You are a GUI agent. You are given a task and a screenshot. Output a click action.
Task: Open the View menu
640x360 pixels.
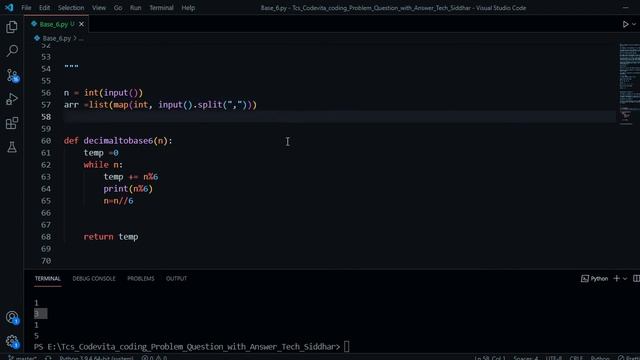point(99,8)
